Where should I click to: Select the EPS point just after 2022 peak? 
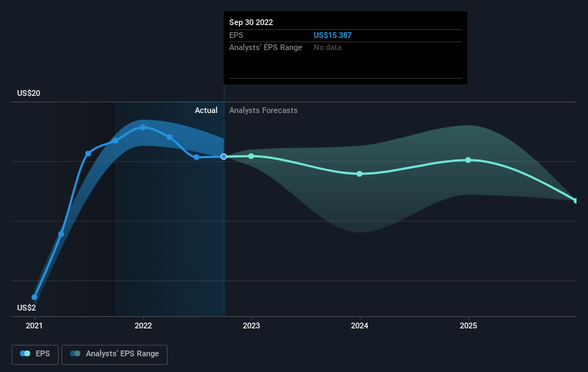coord(170,137)
